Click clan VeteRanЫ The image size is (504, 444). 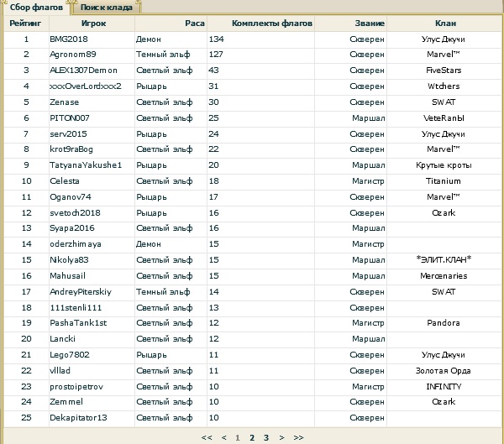pyautogui.click(x=444, y=118)
